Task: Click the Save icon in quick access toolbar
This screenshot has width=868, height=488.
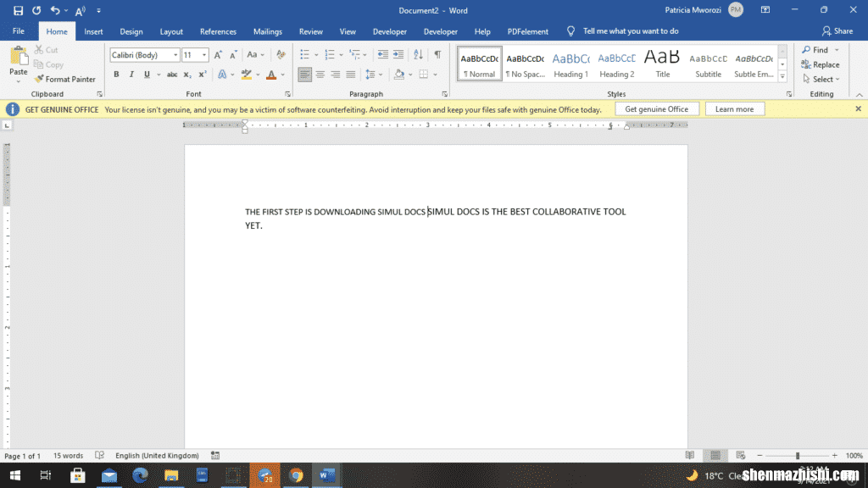Action: [18, 10]
